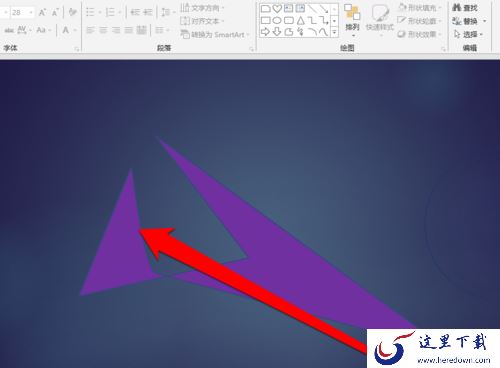This screenshot has height=368, width=500.
Task: Choose the right arrow shape
Action: coord(265,32)
